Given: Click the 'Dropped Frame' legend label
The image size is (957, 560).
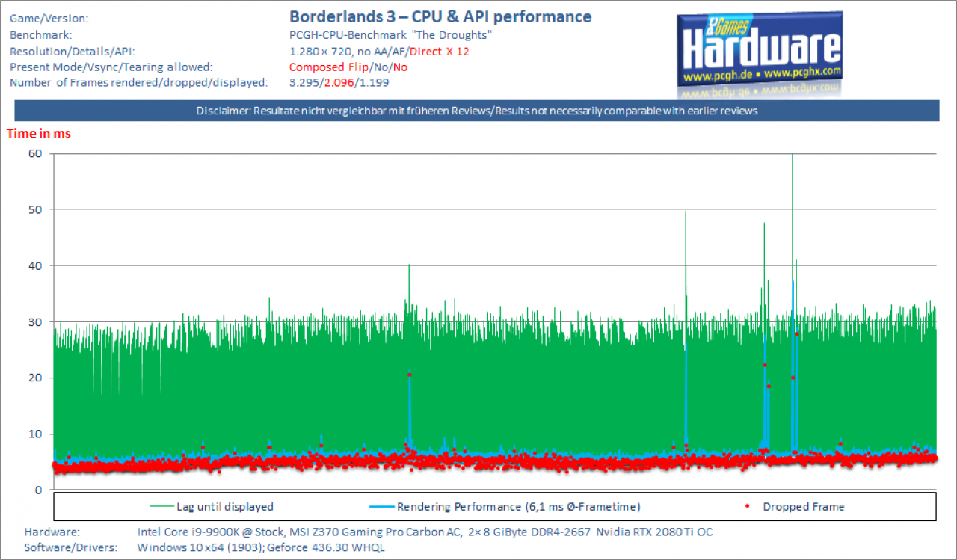Looking at the screenshot, I should [x=803, y=507].
